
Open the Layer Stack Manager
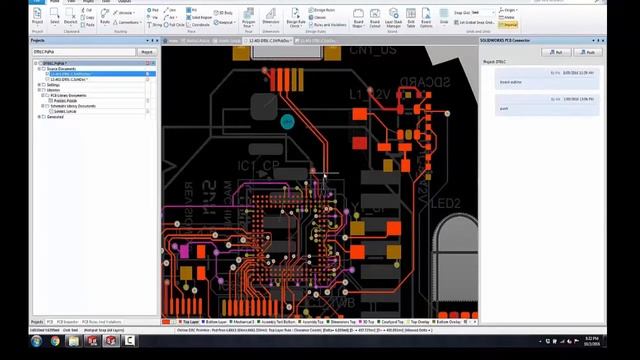pyautogui.click(x=393, y=18)
